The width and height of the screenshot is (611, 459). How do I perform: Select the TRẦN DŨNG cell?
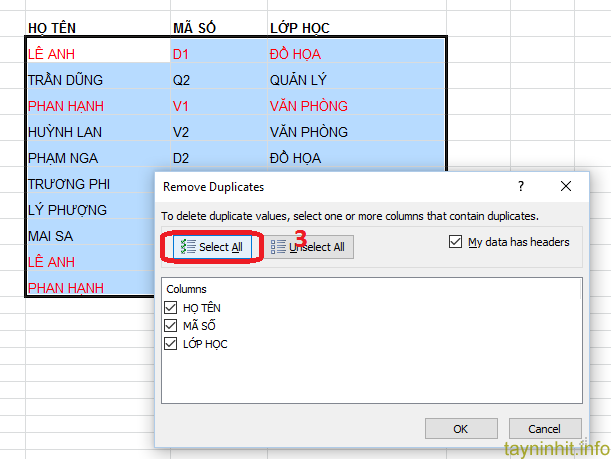66,80
